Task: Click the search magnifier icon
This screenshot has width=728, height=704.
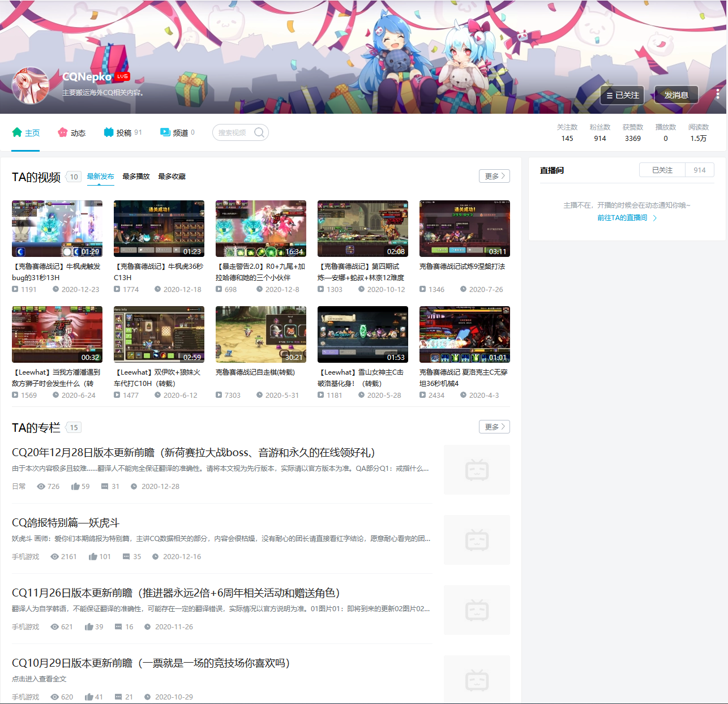Action: [x=259, y=132]
